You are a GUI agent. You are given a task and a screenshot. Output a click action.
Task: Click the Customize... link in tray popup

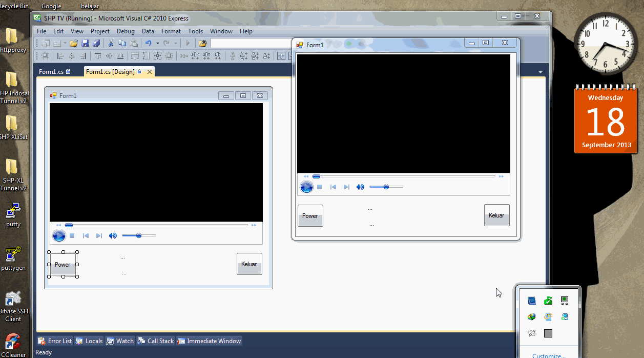coord(549,356)
